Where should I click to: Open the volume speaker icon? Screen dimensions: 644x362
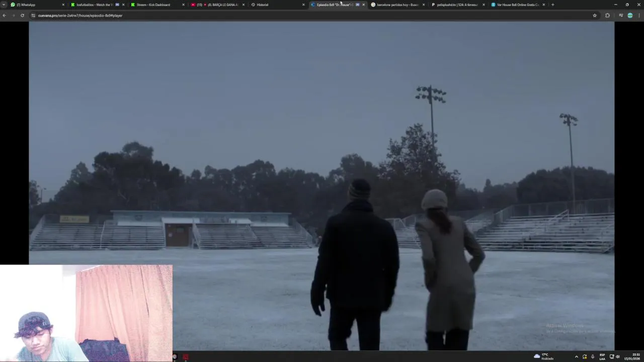618,356
